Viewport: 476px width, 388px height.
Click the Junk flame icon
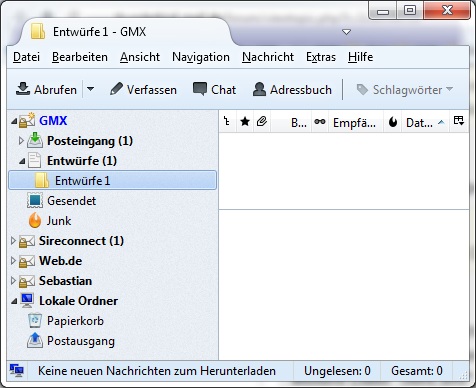[x=35, y=221]
